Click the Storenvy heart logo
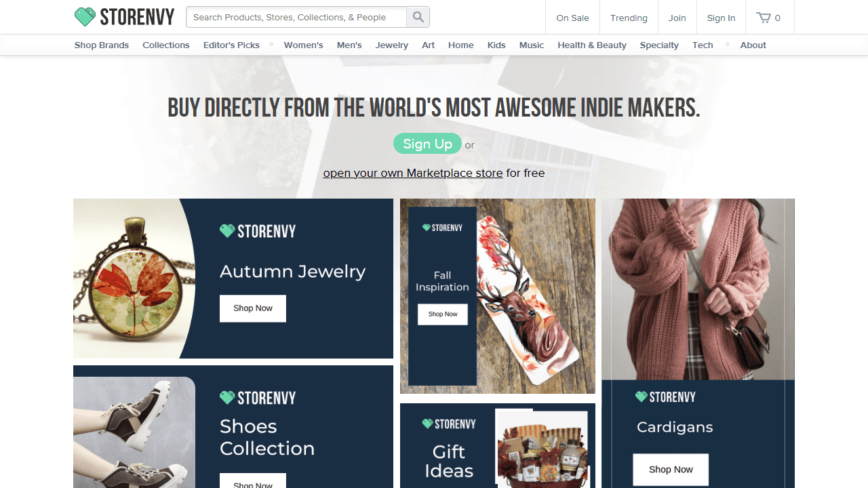 85,16
